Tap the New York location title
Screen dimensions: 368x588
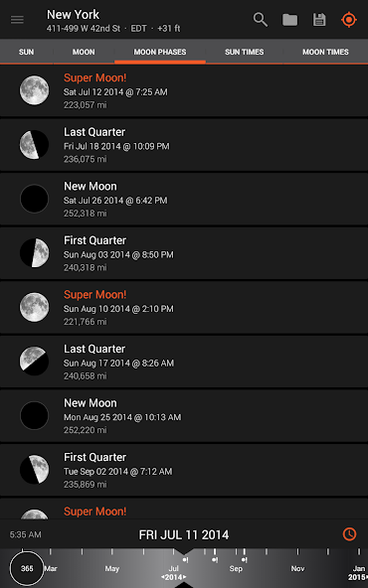tap(73, 14)
